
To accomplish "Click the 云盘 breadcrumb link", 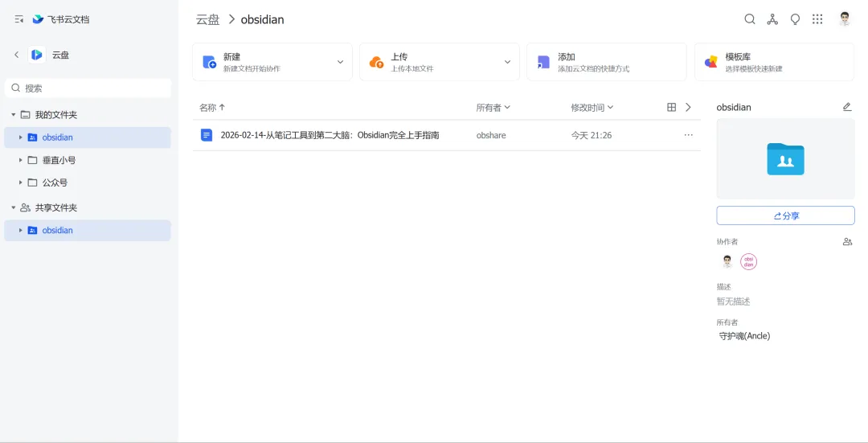I will [207, 19].
